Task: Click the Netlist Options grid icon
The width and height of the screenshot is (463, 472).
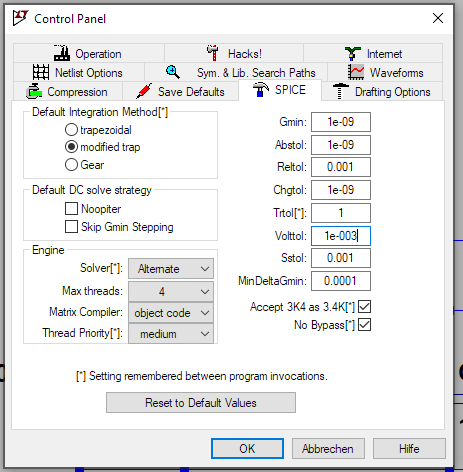Action: pyautogui.click(x=41, y=72)
